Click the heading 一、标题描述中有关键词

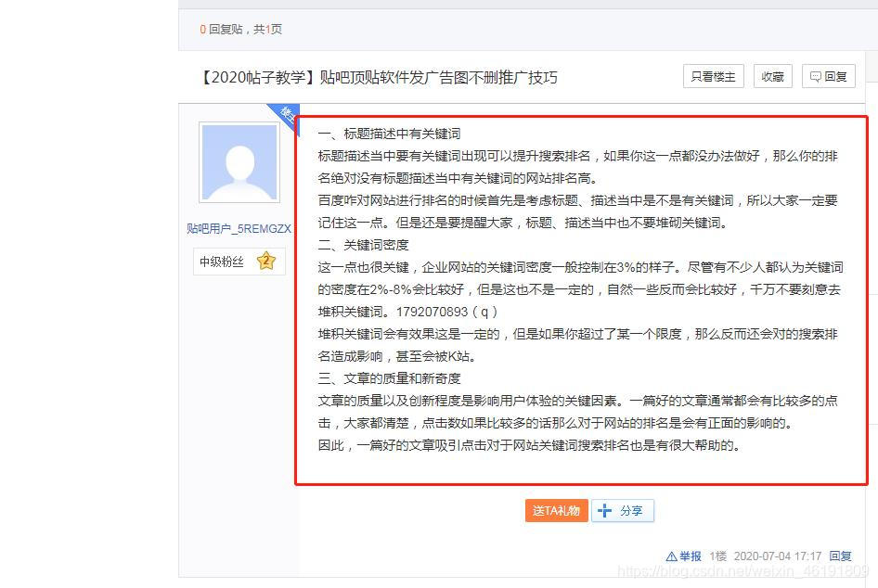389,134
